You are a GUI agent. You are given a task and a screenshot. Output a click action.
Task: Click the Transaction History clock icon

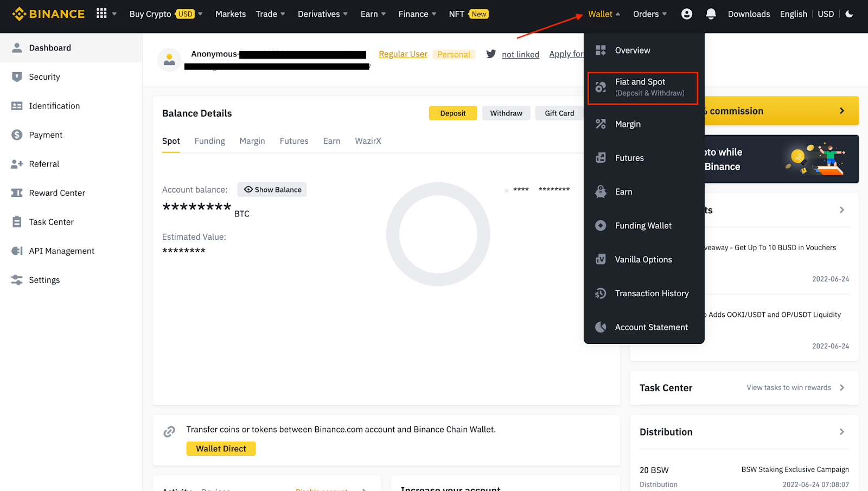(x=601, y=294)
